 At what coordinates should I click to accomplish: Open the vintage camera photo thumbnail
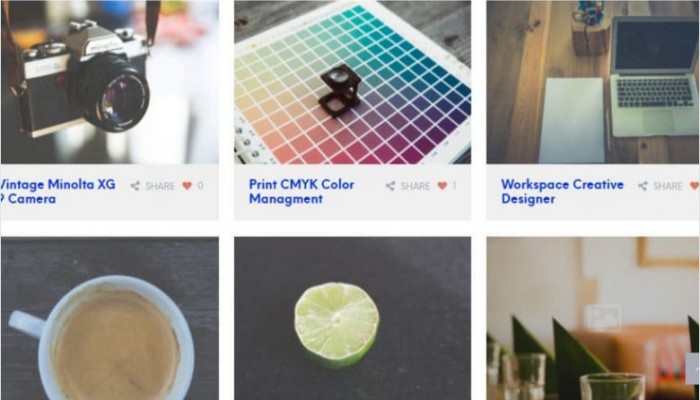[110, 82]
